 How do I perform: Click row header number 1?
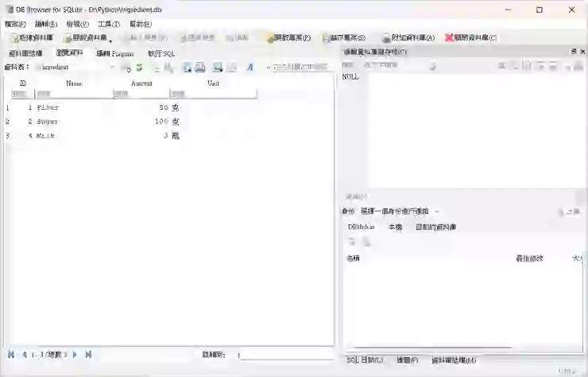click(7, 107)
